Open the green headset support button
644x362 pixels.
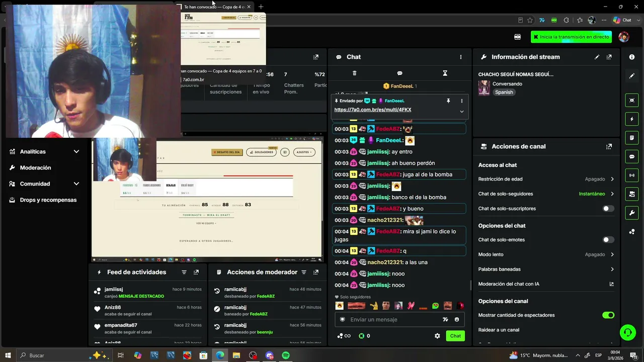[627, 332]
